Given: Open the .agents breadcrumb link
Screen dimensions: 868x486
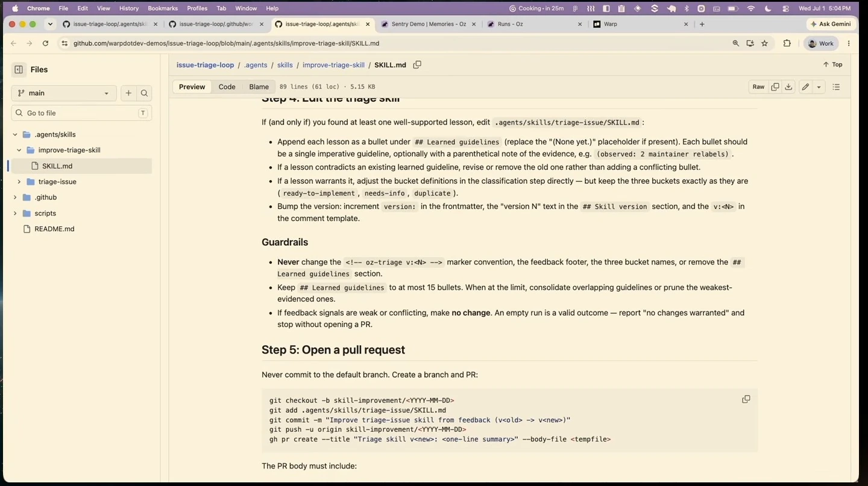Looking at the screenshot, I should tap(256, 65).
